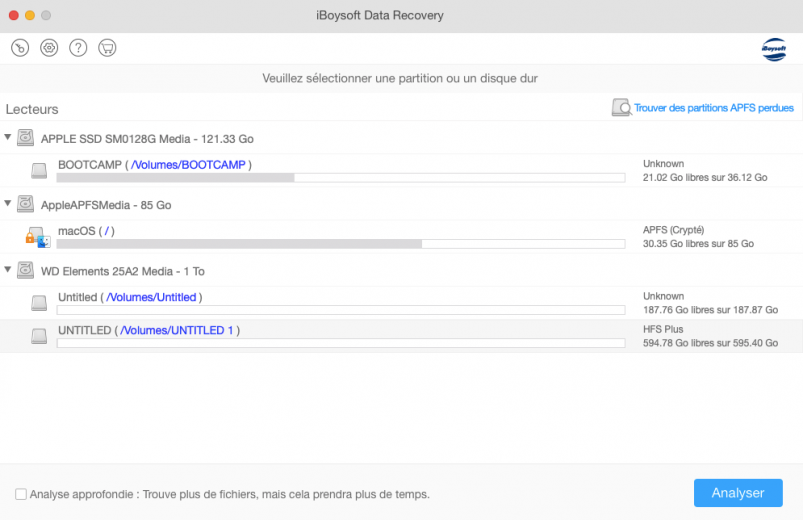Screen dimensions: 803x520
Task: Minimize the window with yellow button
Action: [x=30, y=15]
